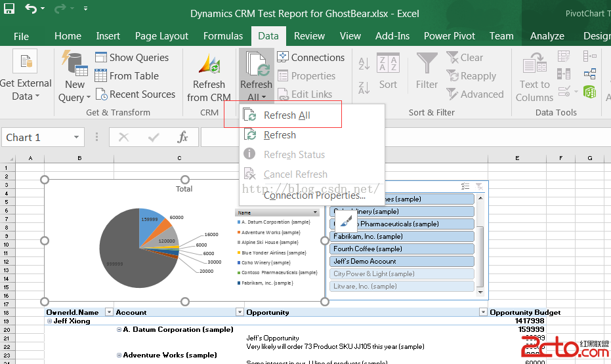Click the Properties button in the Connections group
Viewport: 611px width, 364px height.
[306, 76]
